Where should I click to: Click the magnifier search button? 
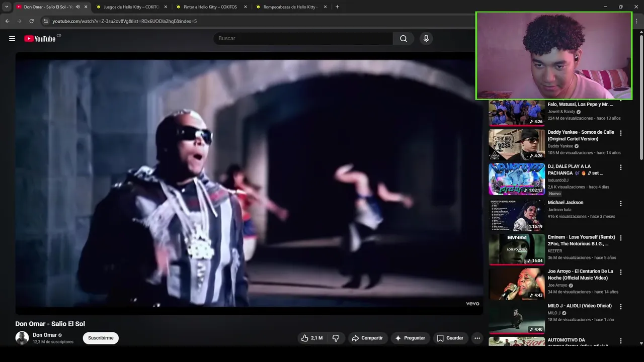404,39
